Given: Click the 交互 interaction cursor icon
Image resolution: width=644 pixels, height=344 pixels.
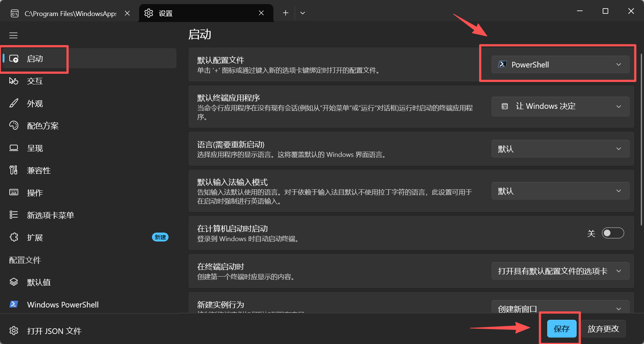Looking at the screenshot, I should (x=14, y=81).
